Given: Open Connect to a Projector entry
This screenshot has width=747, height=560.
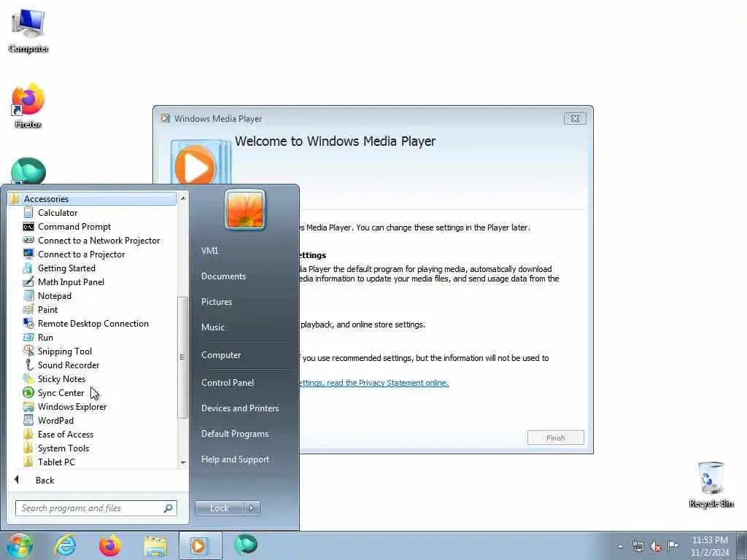Looking at the screenshot, I should (81, 254).
